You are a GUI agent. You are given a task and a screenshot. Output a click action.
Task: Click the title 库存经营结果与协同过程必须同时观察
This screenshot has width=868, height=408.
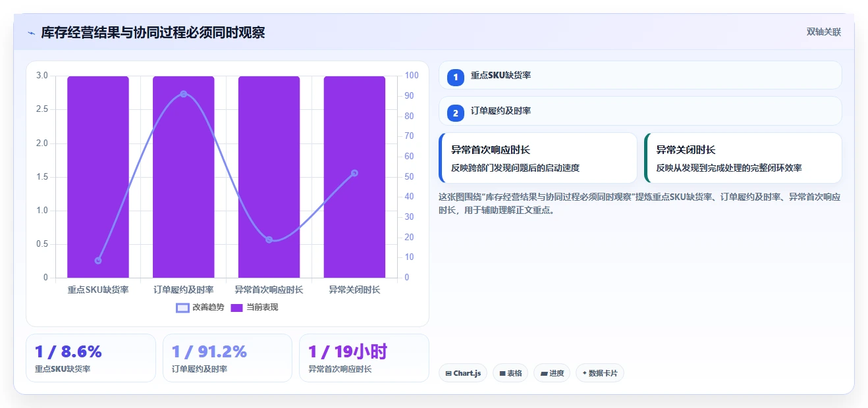(153, 33)
